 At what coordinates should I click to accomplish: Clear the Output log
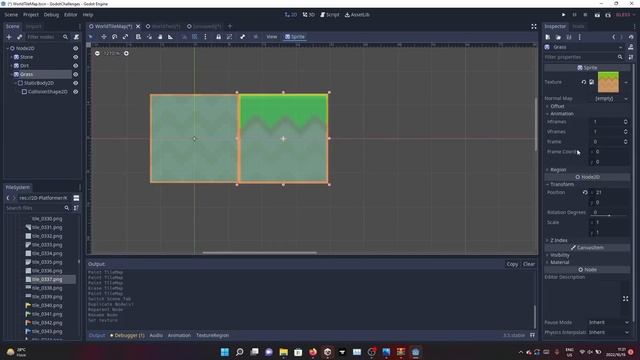(x=529, y=264)
